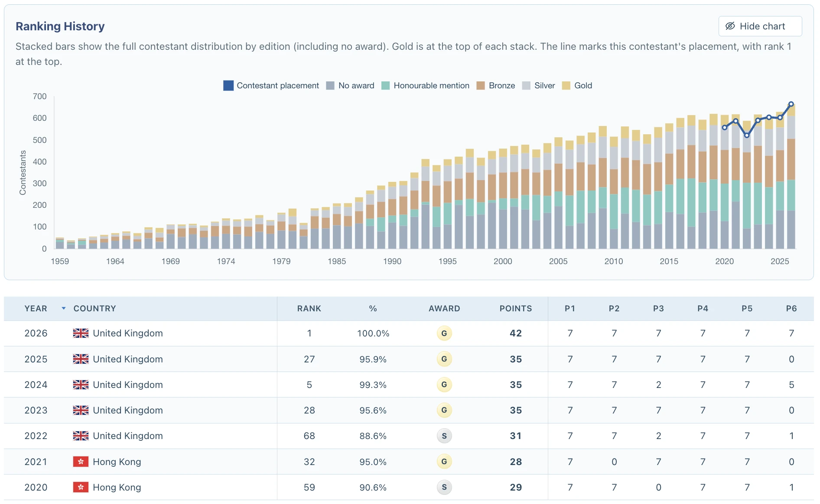The height and width of the screenshot is (504, 820).
Task: Click the gold medal badge for 2025
Action: click(444, 359)
